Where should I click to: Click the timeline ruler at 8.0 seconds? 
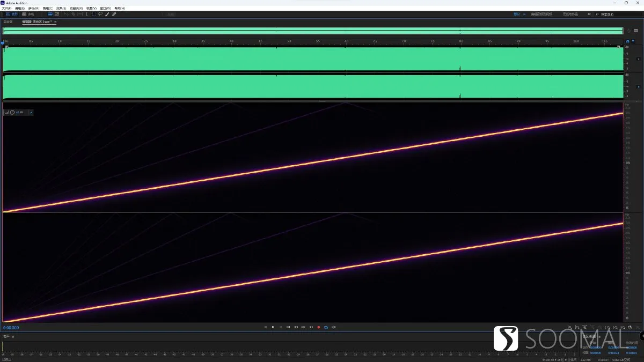pyautogui.click(x=460, y=41)
